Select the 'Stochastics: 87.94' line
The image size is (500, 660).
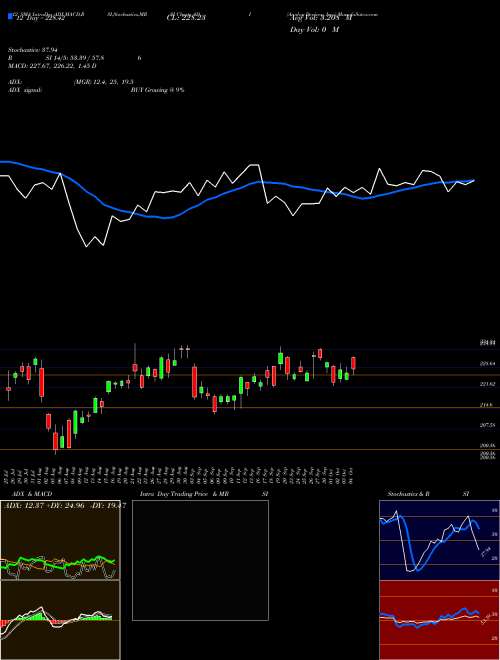pos(32,50)
